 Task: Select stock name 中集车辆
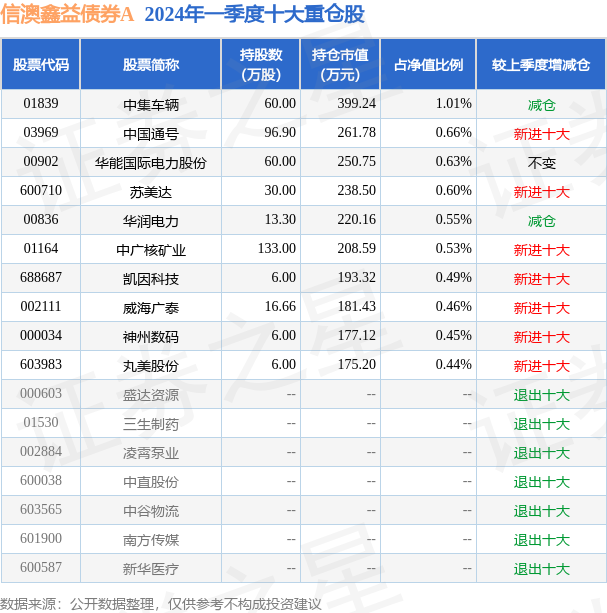(x=151, y=105)
